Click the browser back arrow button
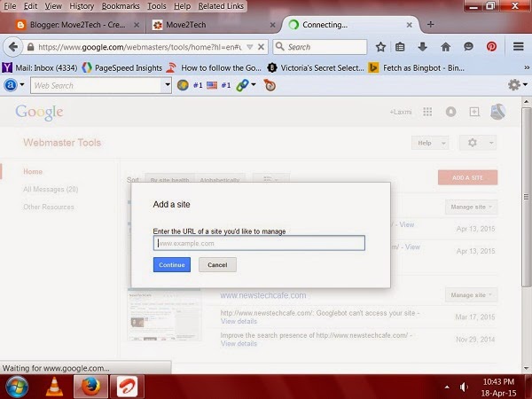Image resolution: width=532 pixels, height=399 pixels. [x=12, y=47]
